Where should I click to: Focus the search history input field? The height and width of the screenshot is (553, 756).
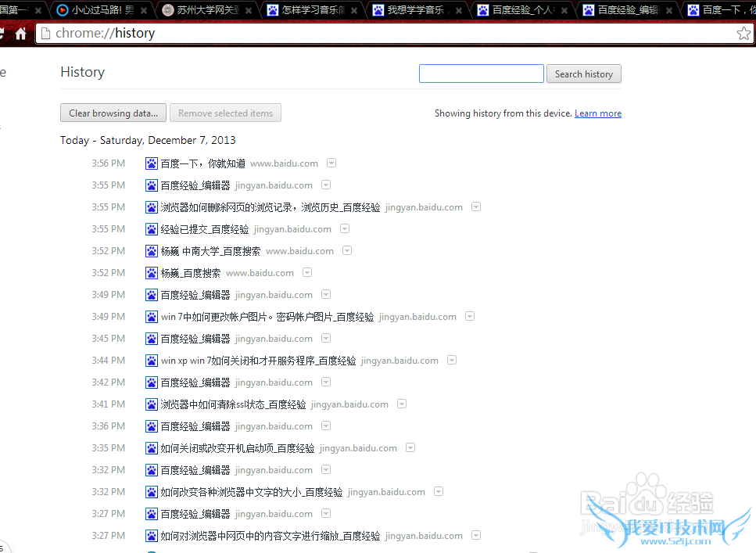point(481,74)
